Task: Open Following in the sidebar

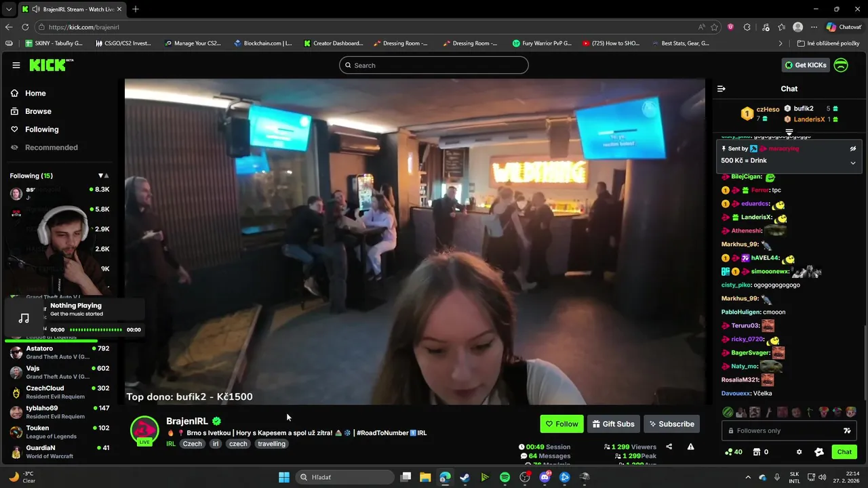Action: pos(35,129)
